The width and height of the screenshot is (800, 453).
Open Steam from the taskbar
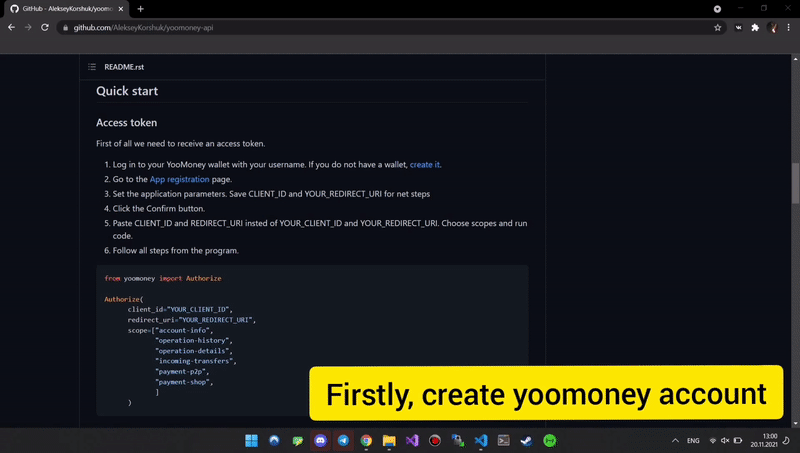[x=527, y=440]
